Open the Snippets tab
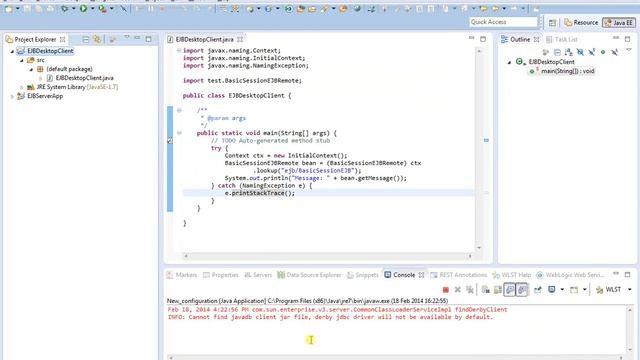The image size is (640, 360). coord(362,275)
